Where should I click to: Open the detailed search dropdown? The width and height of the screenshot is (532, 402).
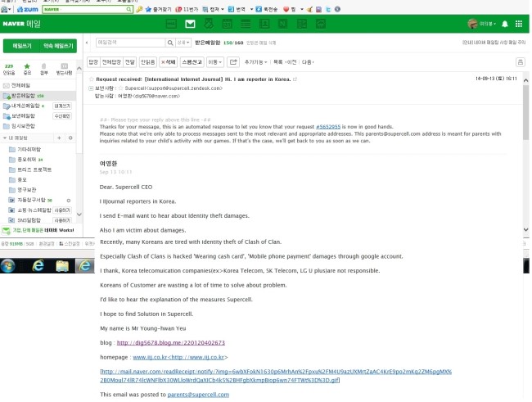183,43
